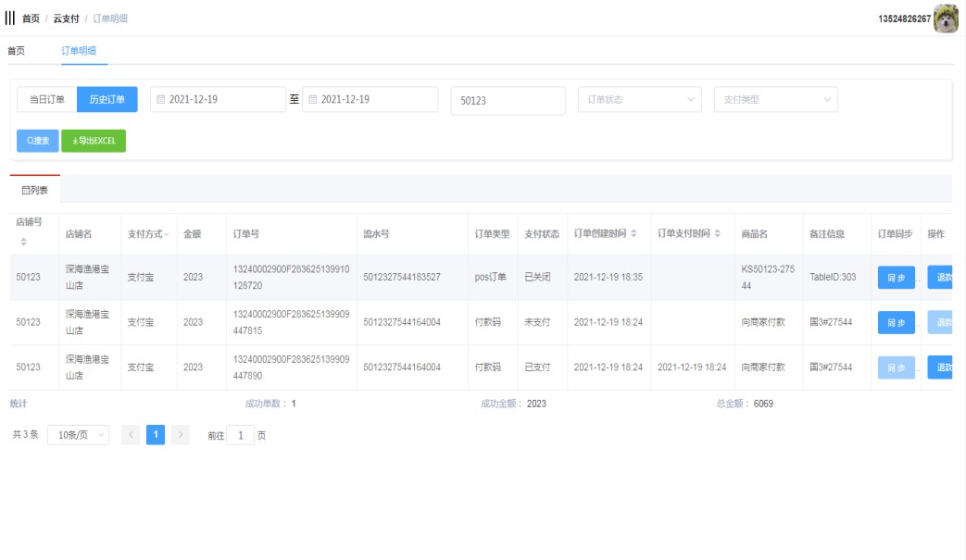Expand the 支付类型 dropdown
The width and height of the screenshot is (966, 560).
coord(775,100)
